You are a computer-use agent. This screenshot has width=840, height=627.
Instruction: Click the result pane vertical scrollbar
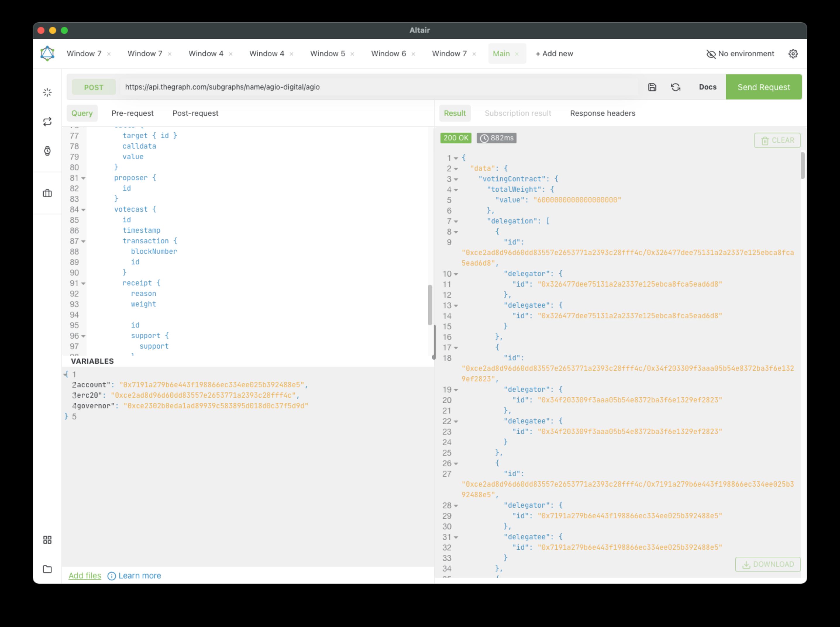point(803,165)
